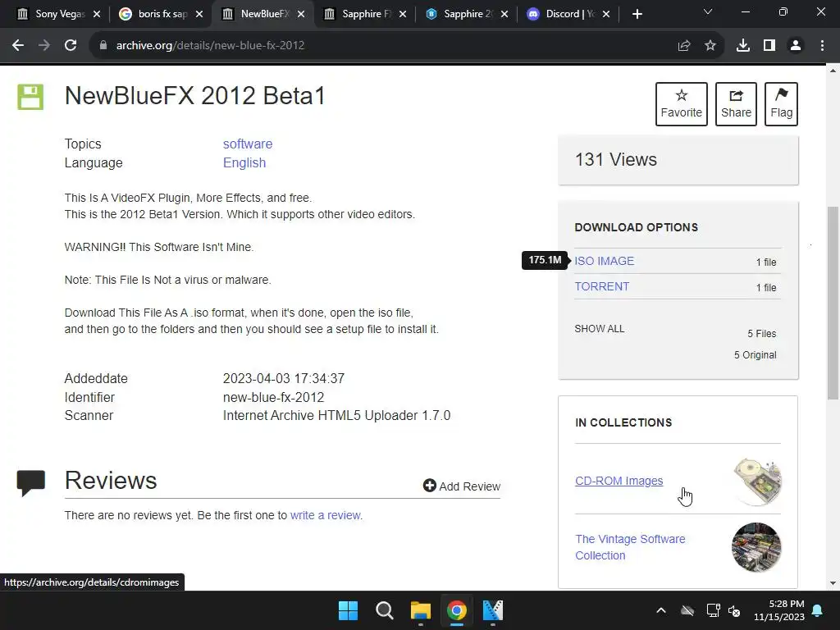The width and height of the screenshot is (840, 630).
Task: Open Chrome three-dot menu
Action: (822, 46)
